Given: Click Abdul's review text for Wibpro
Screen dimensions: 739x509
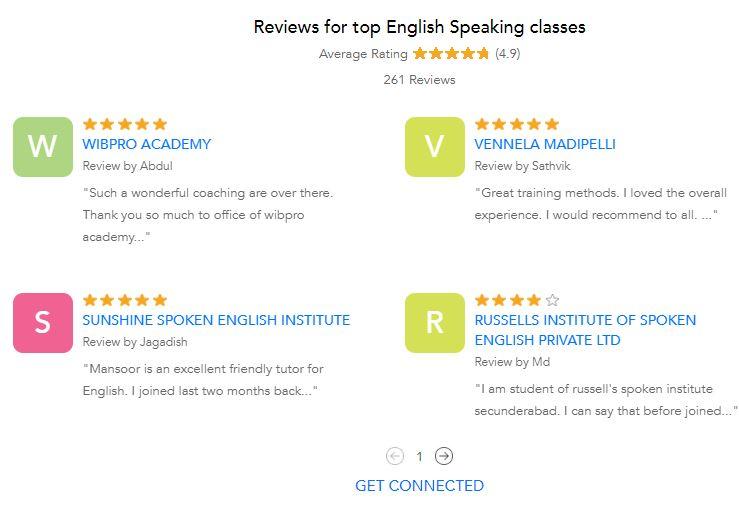Looking at the screenshot, I should click(x=208, y=215).
